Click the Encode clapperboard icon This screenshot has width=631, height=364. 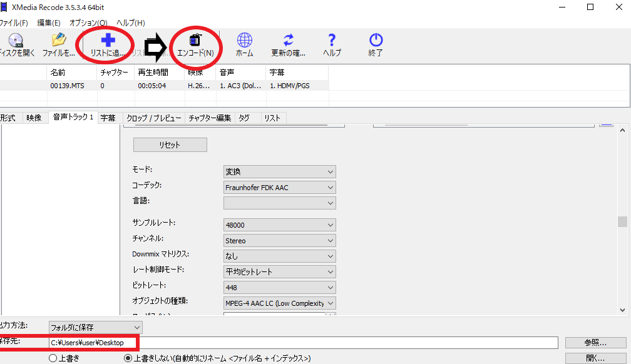tap(195, 41)
